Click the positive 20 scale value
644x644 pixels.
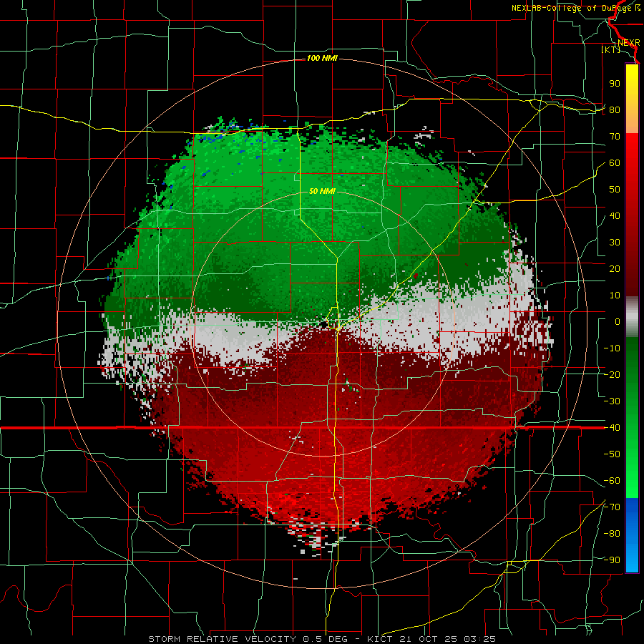[615, 268]
